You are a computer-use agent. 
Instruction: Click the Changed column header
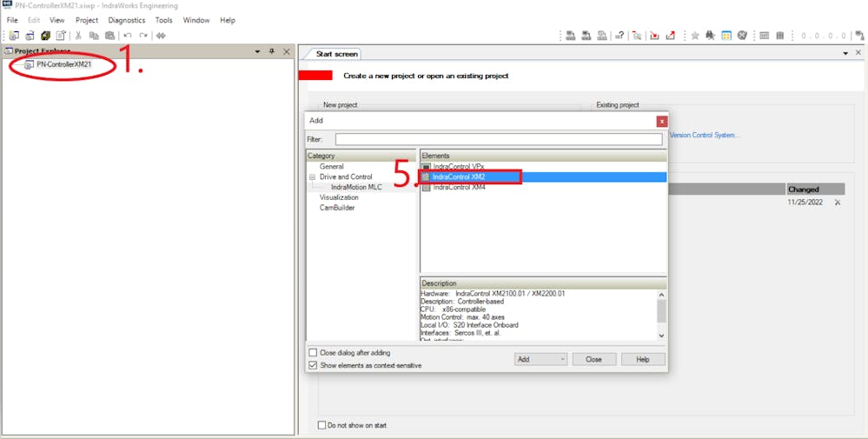pyautogui.click(x=816, y=190)
